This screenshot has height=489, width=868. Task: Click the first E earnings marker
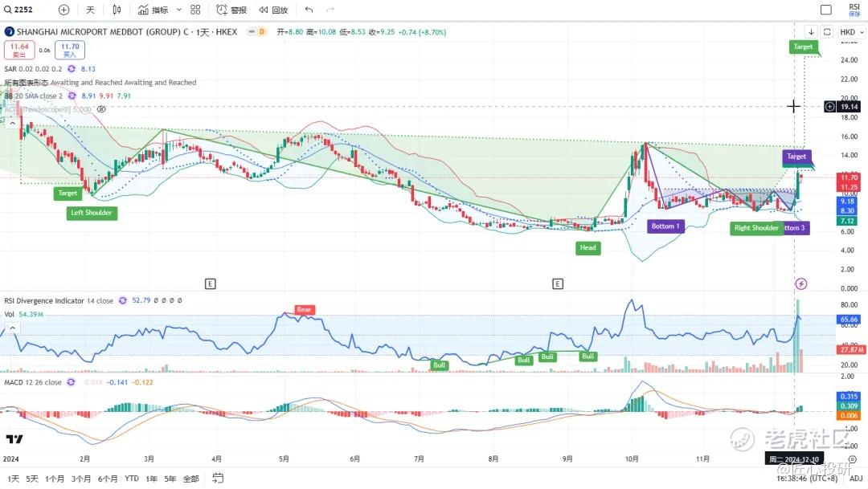click(211, 283)
